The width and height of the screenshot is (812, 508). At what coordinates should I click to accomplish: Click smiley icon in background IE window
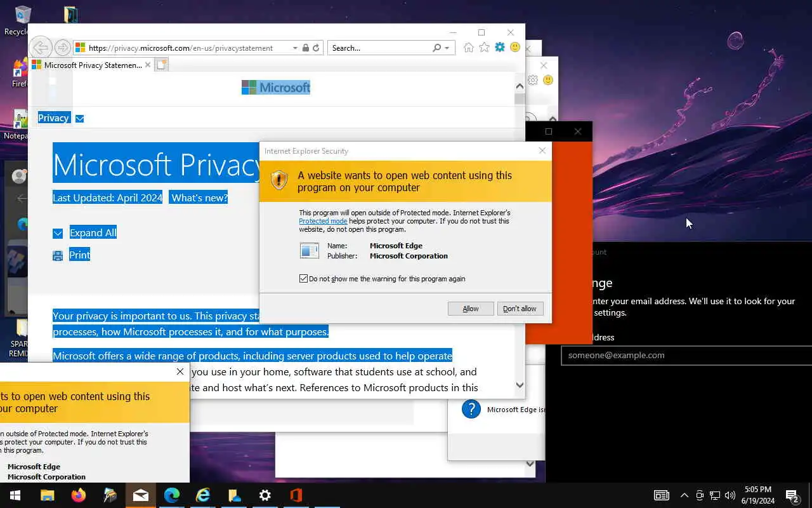click(548, 80)
